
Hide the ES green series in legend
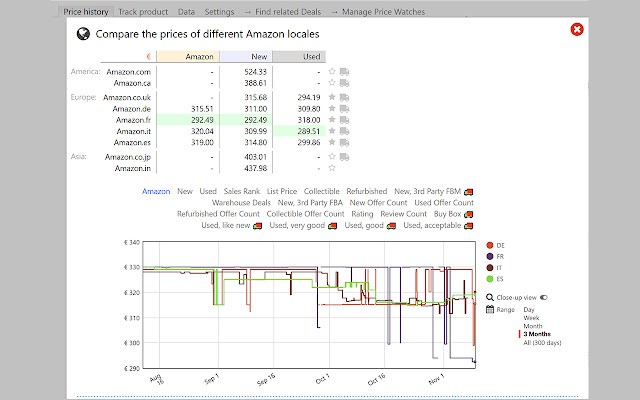point(490,279)
